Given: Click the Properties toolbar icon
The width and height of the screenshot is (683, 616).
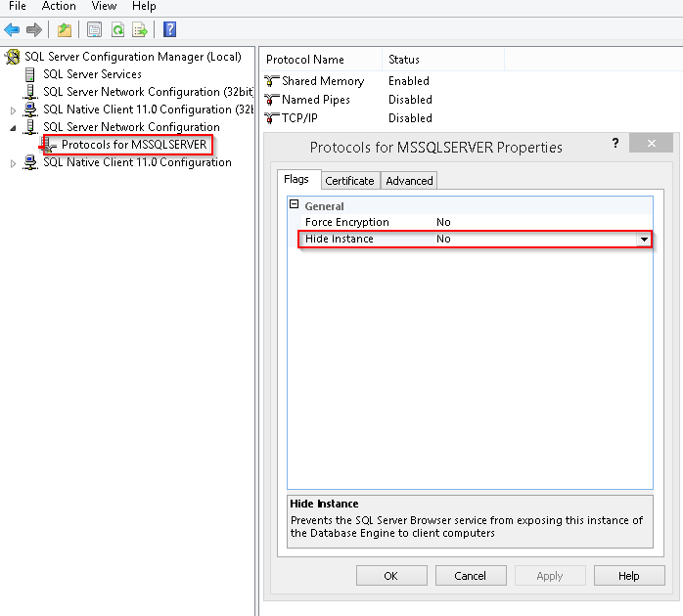Looking at the screenshot, I should pyautogui.click(x=94, y=29).
